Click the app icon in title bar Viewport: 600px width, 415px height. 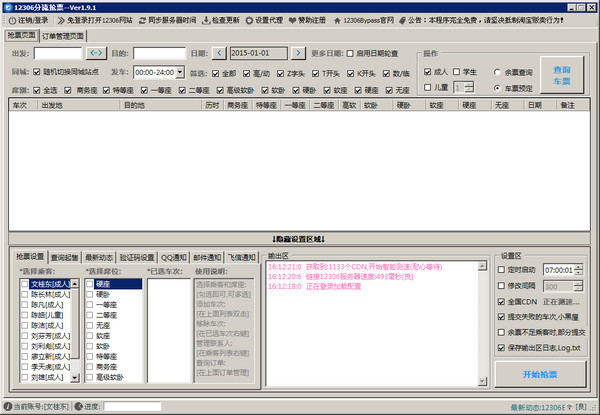point(8,7)
